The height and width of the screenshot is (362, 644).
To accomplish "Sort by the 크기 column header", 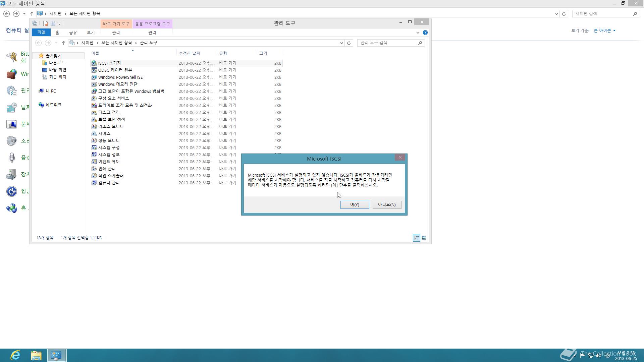I will [270, 53].
